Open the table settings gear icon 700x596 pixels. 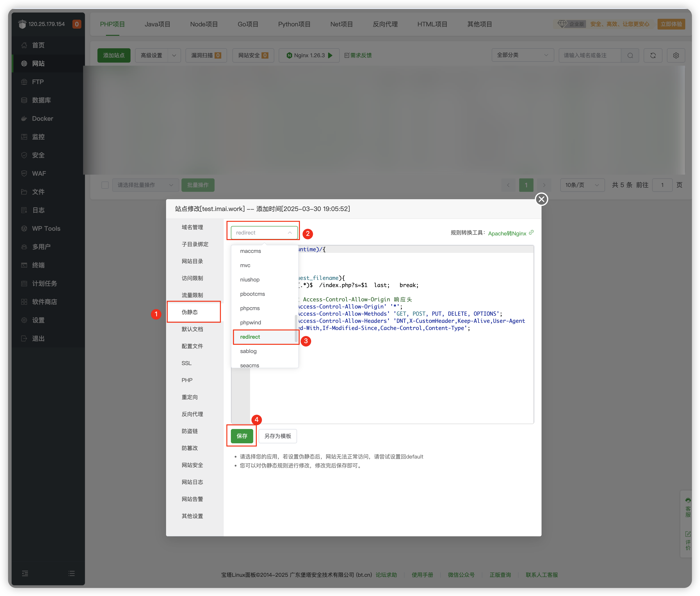click(x=676, y=55)
